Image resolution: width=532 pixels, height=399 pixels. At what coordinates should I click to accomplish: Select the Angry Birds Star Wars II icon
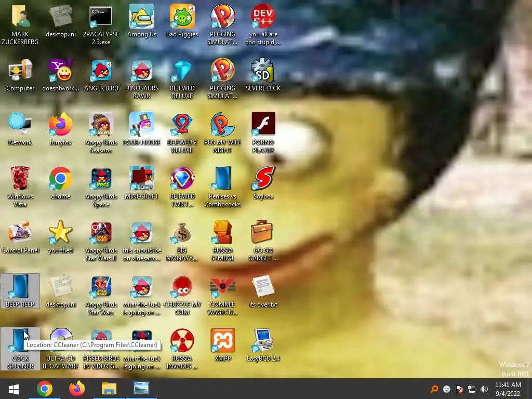coord(101,233)
